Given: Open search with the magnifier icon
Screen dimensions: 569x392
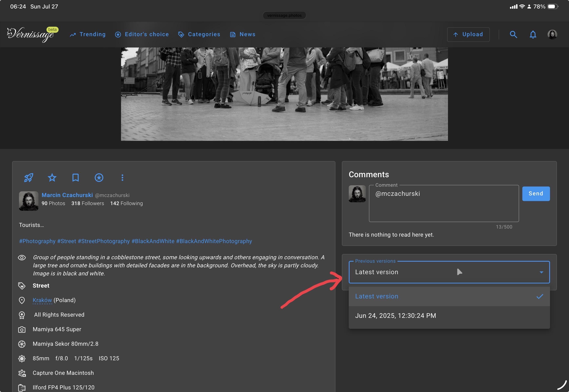Looking at the screenshot, I should coord(513,34).
